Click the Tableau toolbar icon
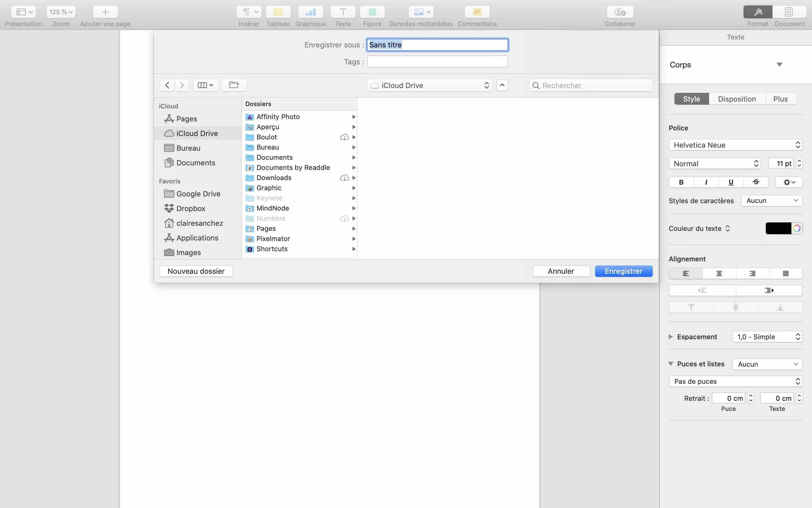 coord(278,12)
